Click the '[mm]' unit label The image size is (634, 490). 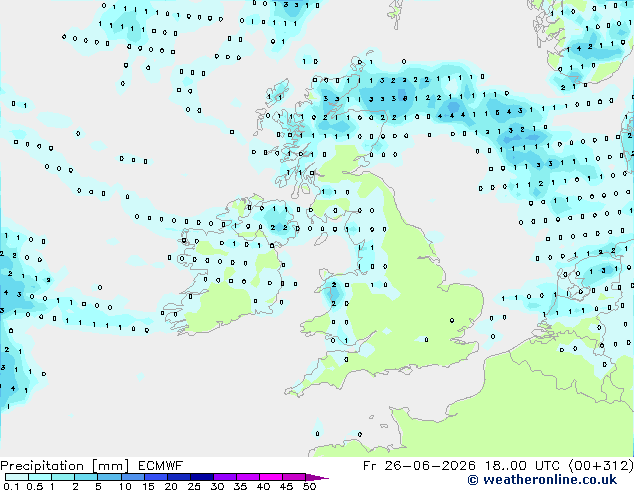111,466
